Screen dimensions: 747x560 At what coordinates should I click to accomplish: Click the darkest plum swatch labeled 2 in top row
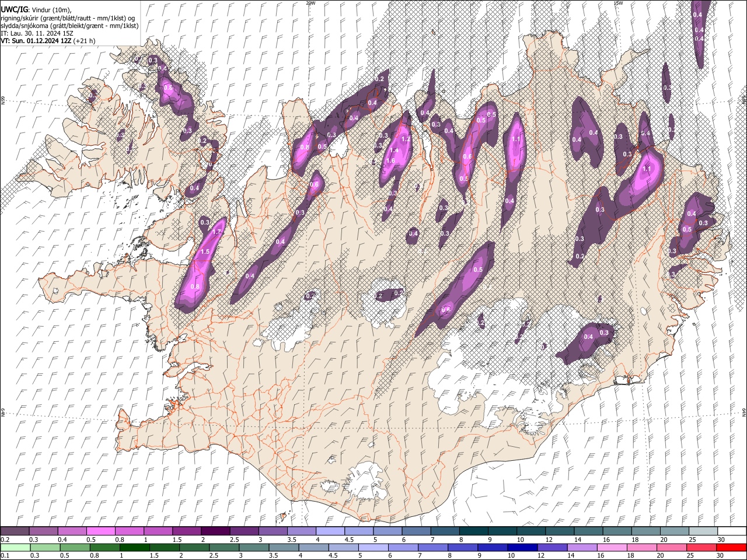click(215, 531)
